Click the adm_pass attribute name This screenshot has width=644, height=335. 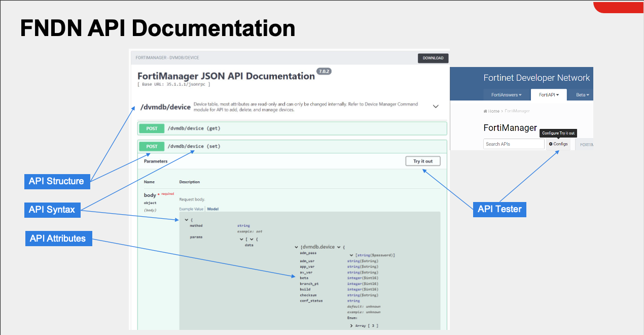(308, 253)
